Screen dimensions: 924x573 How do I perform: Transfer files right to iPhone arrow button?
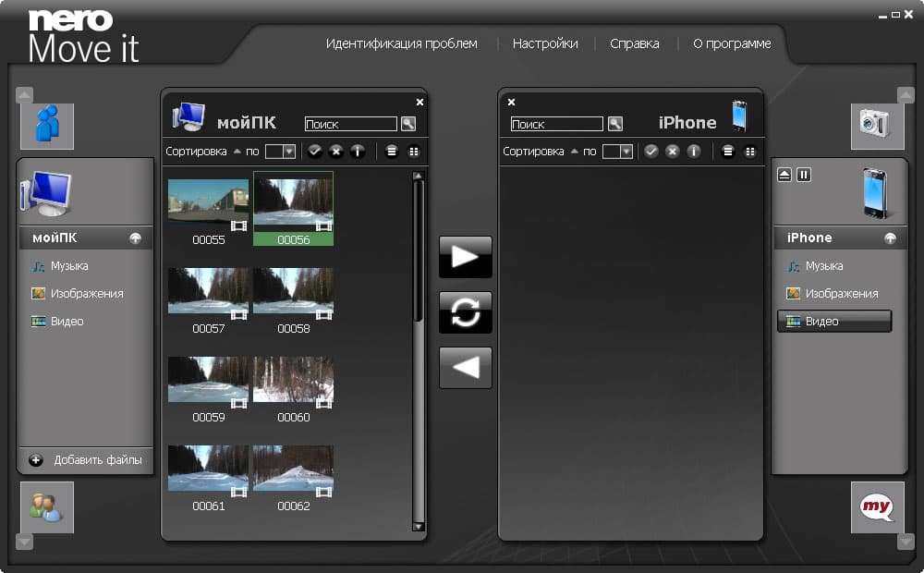(x=465, y=257)
